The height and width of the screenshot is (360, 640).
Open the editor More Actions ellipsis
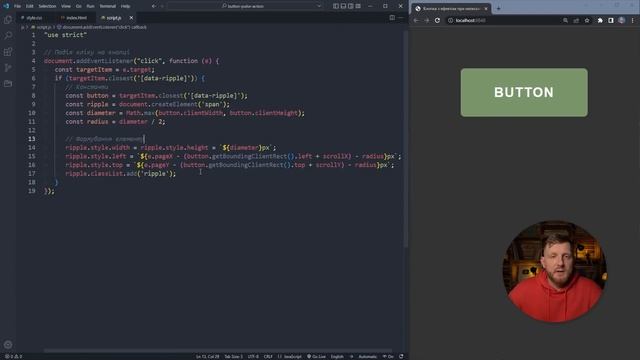401,18
